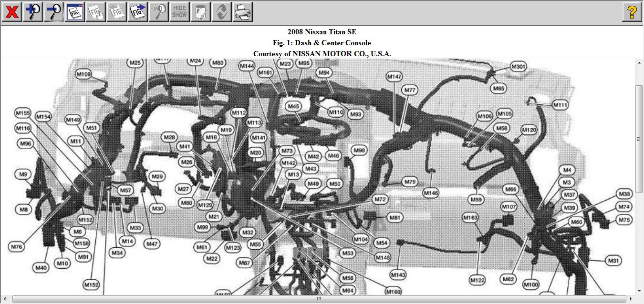The image size is (644, 304).
Task: Click connector label M28
Action: [169, 137]
